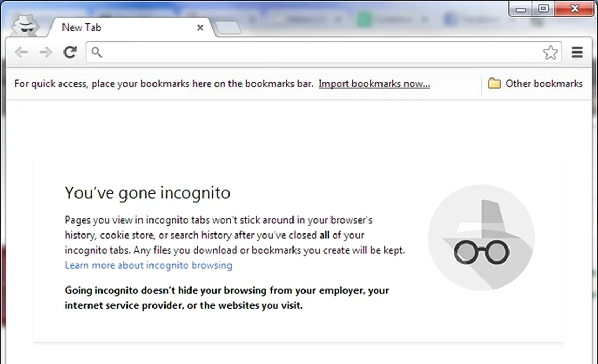Reload the current page
The image size is (598, 364).
(x=70, y=52)
